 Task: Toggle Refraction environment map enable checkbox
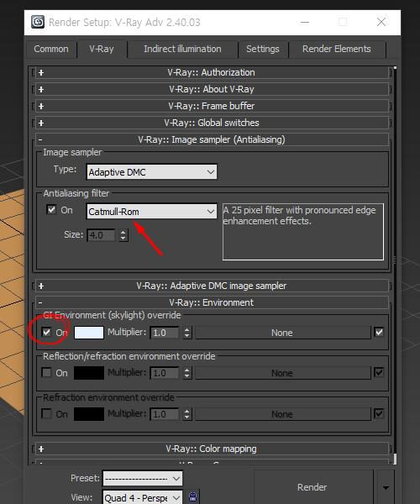click(379, 413)
